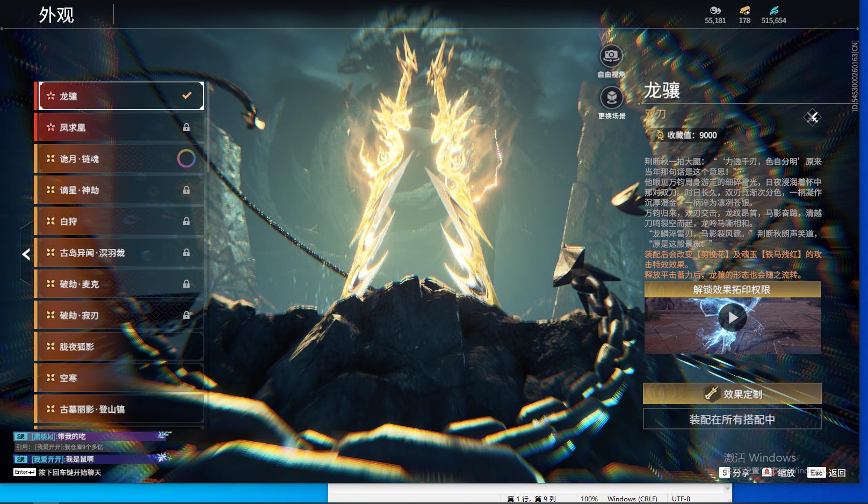The image size is (868, 504).
Task: Select the 胧夜狐影 skin
Action: pyautogui.click(x=119, y=346)
